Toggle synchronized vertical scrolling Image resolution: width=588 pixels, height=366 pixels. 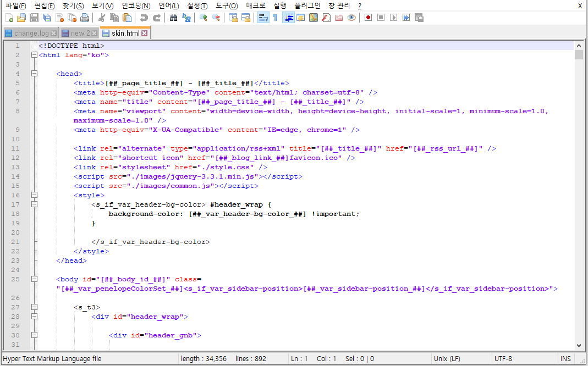point(233,18)
